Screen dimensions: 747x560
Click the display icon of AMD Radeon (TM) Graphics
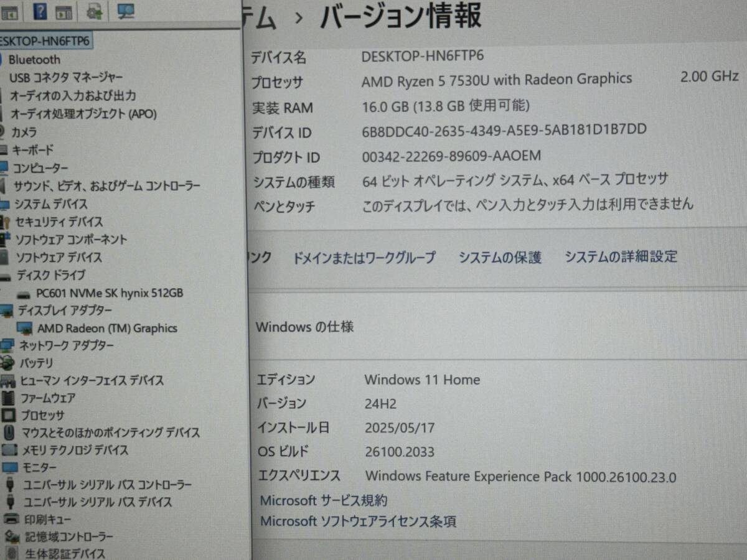(x=25, y=328)
